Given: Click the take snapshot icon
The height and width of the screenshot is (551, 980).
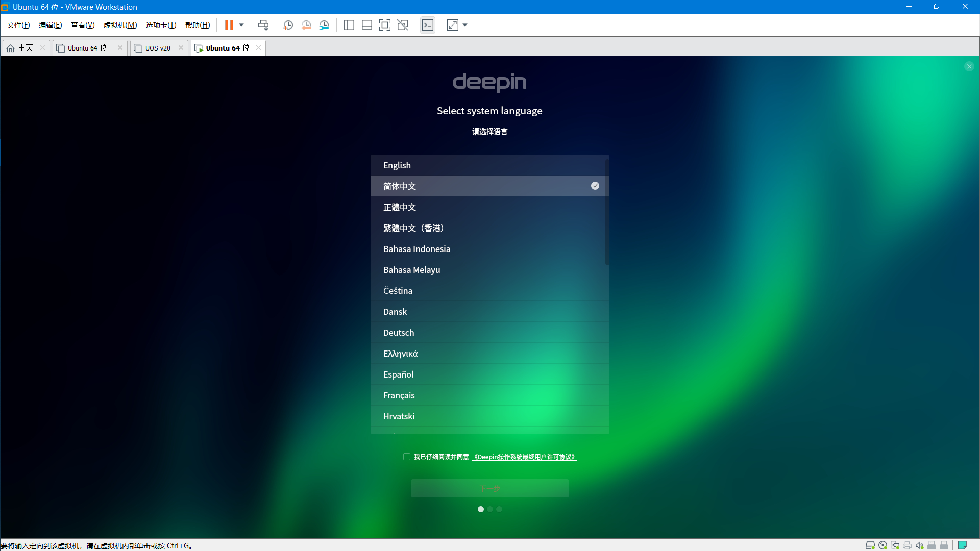Looking at the screenshot, I should click(x=288, y=25).
